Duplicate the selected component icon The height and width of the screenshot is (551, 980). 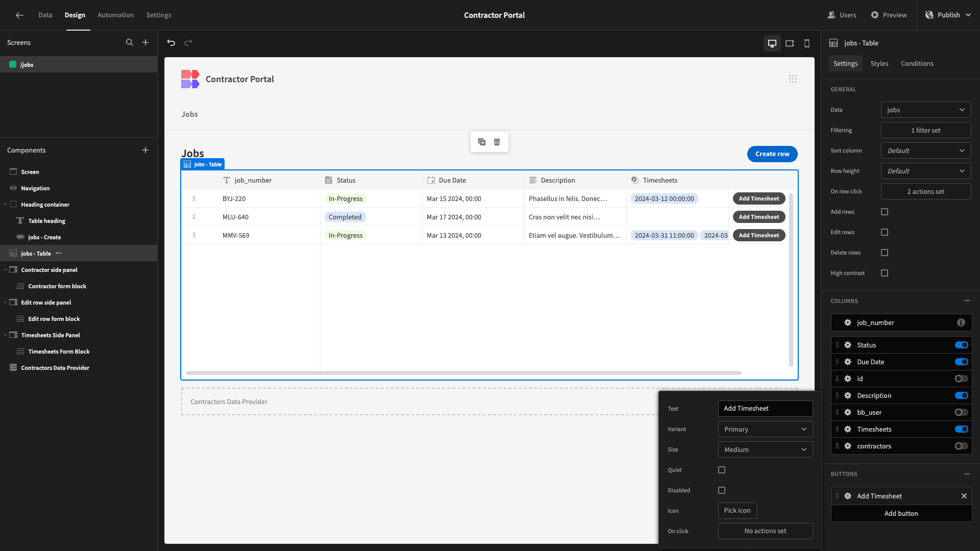(482, 142)
